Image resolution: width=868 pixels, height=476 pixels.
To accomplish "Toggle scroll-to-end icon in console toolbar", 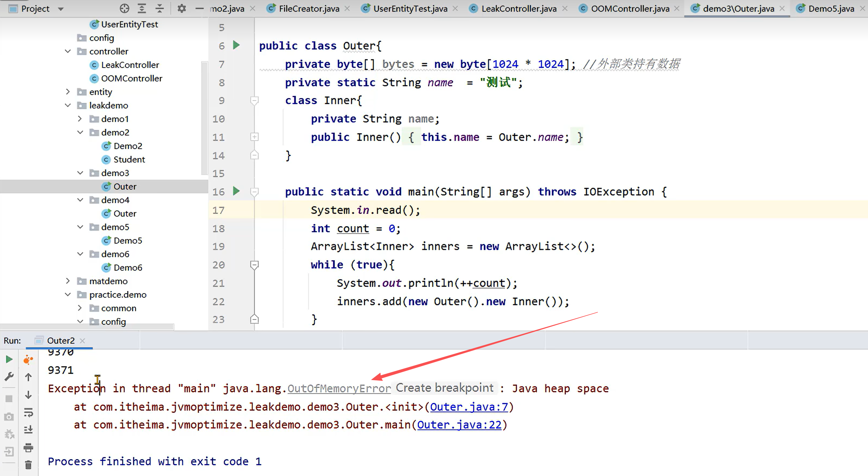I will point(28,430).
